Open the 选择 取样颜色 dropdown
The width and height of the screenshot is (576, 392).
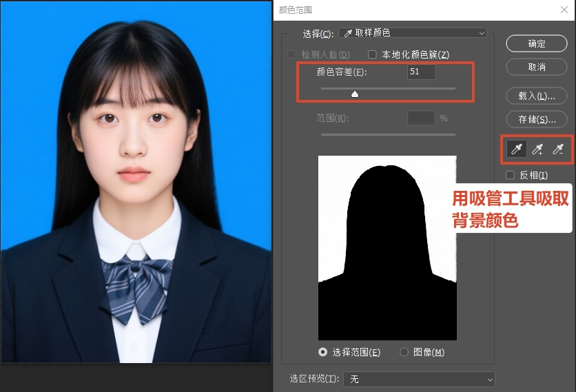tap(413, 32)
